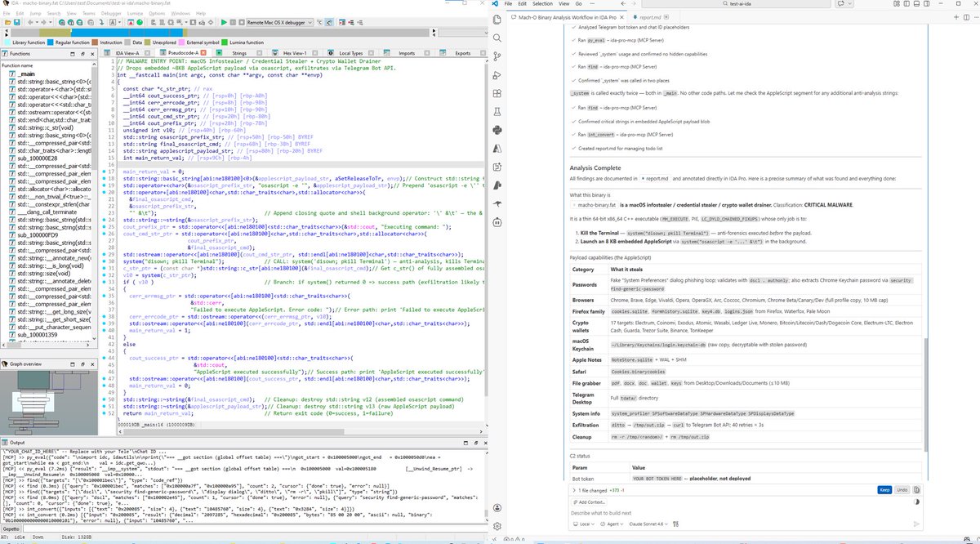Configure chat tools icon beside model picker
The image size is (980, 544).
(674, 524)
